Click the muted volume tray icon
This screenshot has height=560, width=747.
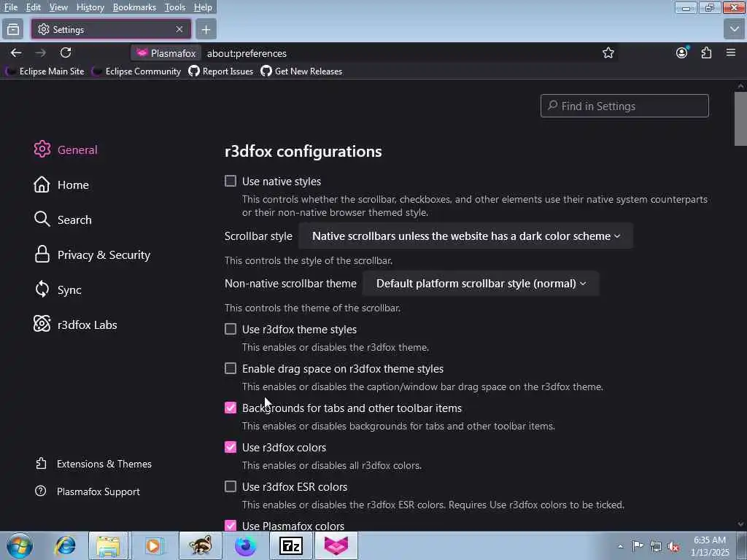673,547
